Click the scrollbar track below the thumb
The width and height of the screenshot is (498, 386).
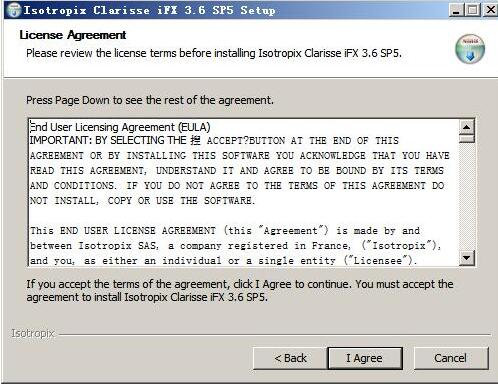tap(467, 197)
